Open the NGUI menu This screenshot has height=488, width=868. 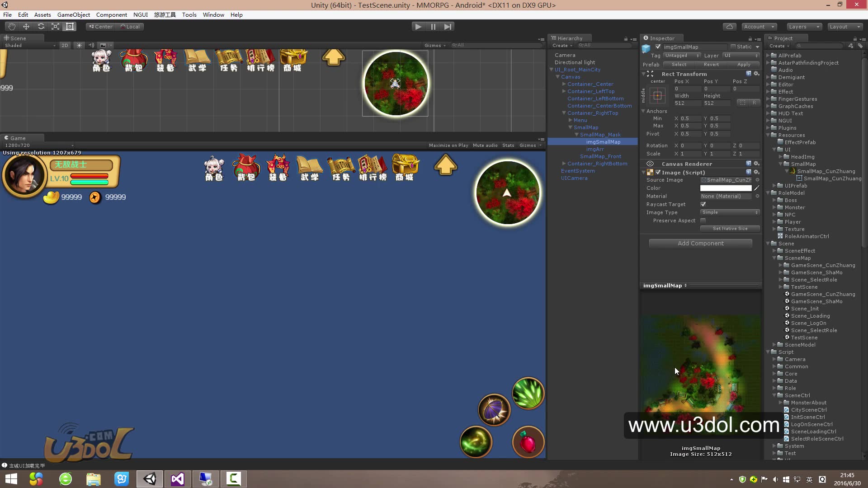point(140,14)
